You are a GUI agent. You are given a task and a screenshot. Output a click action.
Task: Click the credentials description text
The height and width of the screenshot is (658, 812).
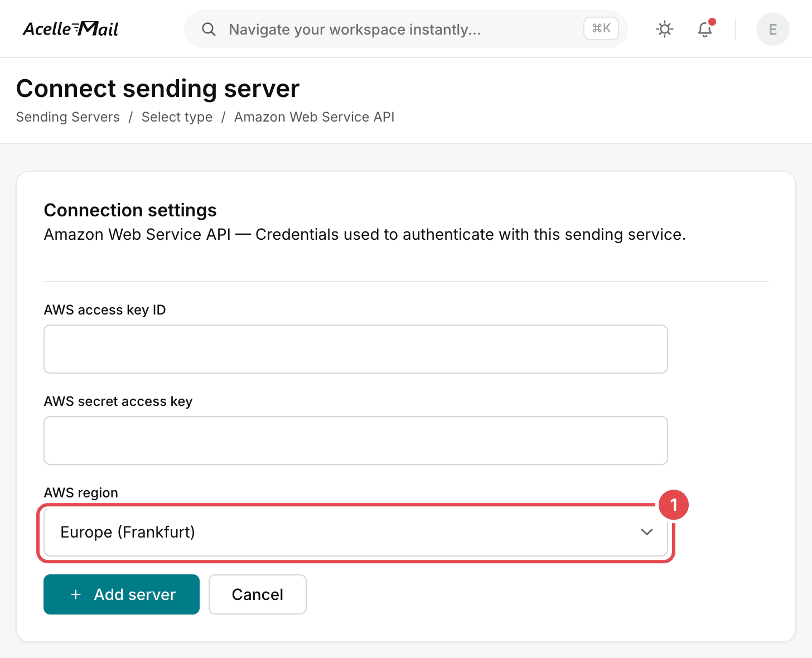pos(365,235)
